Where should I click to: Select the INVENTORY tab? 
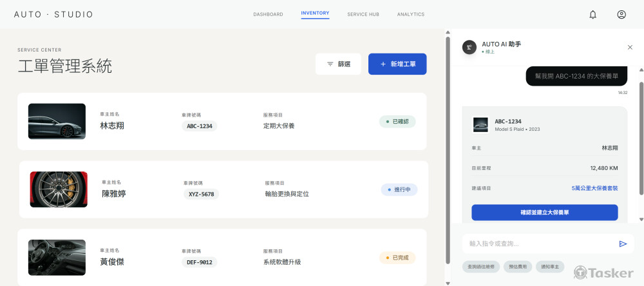point(315,14)
